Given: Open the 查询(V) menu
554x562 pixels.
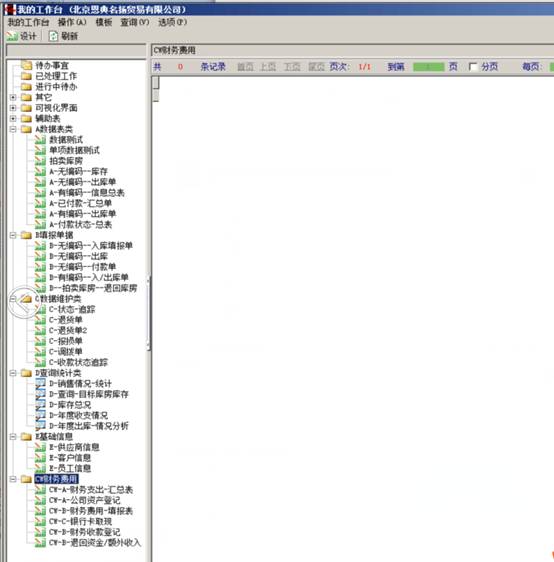Looking at the screenshot, I should click(134, 22).
